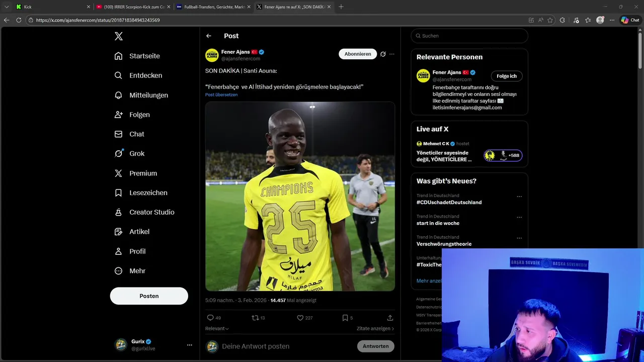Screen dimensions: 644x362
Task: Switch to the Fußball-Transfers tab
Action: [x=213, y=7]
